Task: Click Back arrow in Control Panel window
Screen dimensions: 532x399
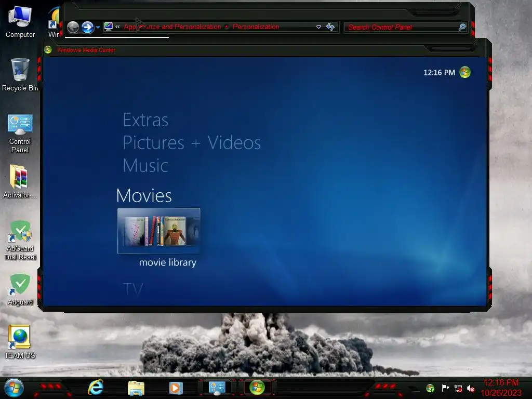Action: coord(73,27)
